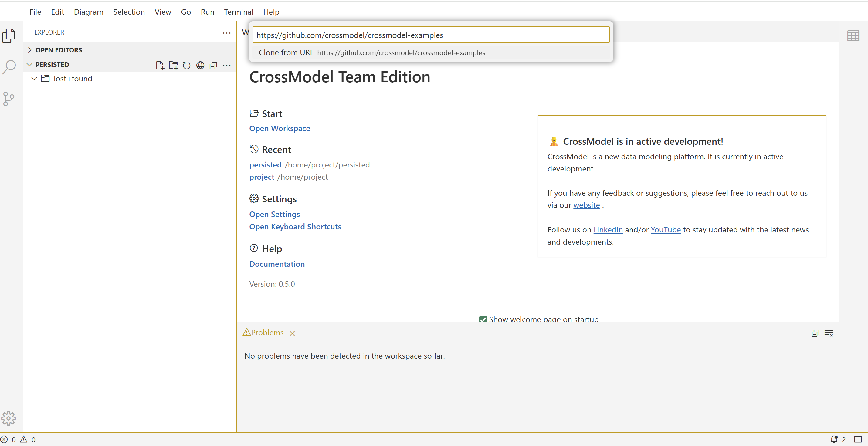Click the New Folder icon
Viewport: 868px width, 446px height.
pos(173,65)
